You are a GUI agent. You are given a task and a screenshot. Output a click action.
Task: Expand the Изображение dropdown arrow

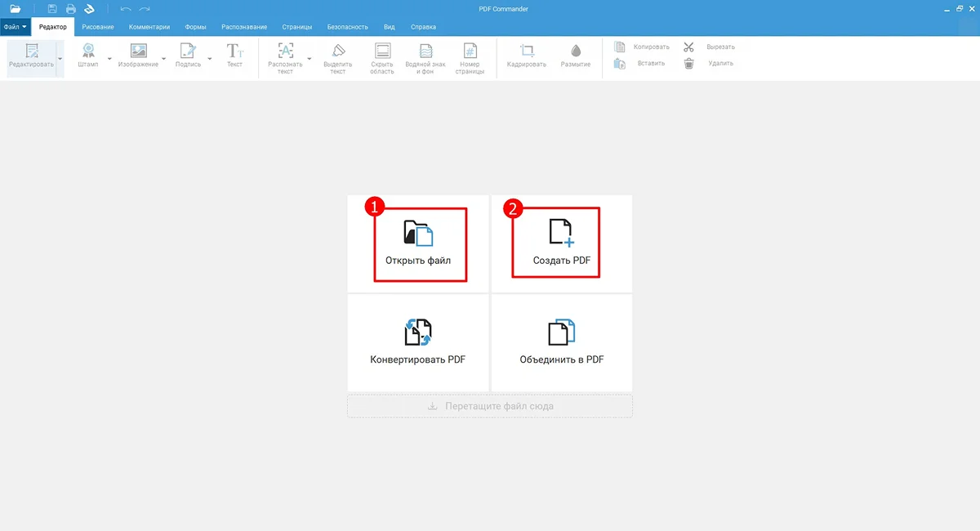click(x=164, y=59)
